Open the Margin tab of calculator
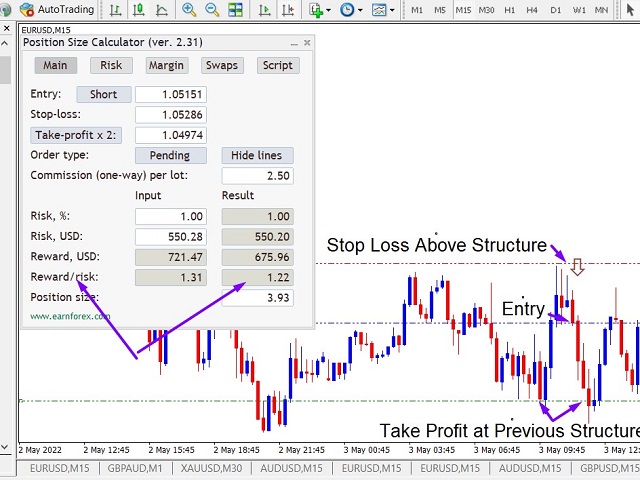The width and height of the screenshot is (640, 480). (167, 65)
